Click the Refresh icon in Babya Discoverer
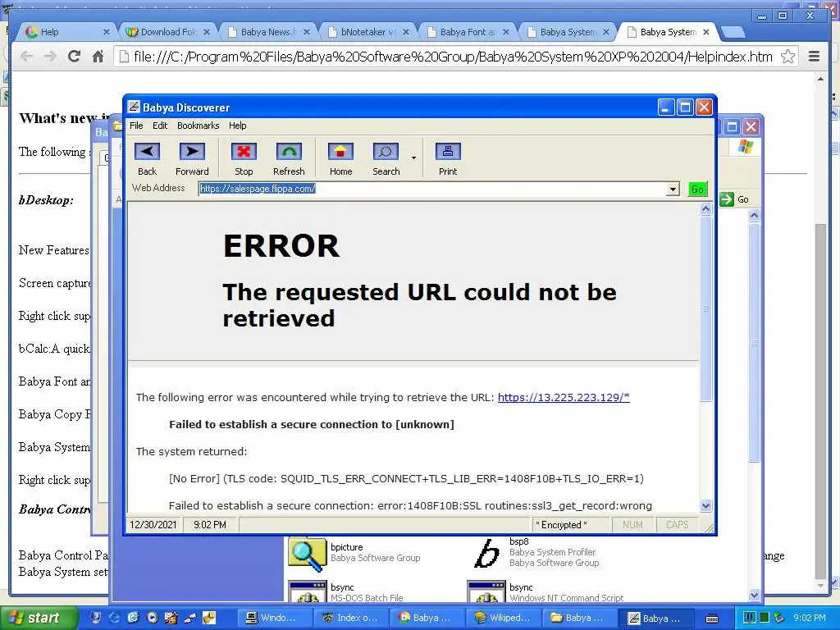The image size is (840, 630). (x=289, y=152)
